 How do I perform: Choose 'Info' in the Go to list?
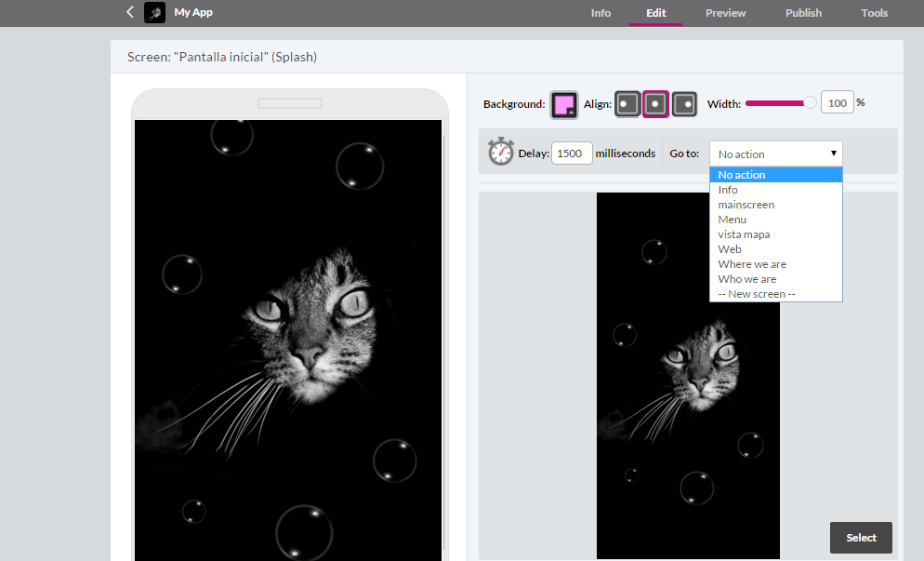[x=775, y=190]
